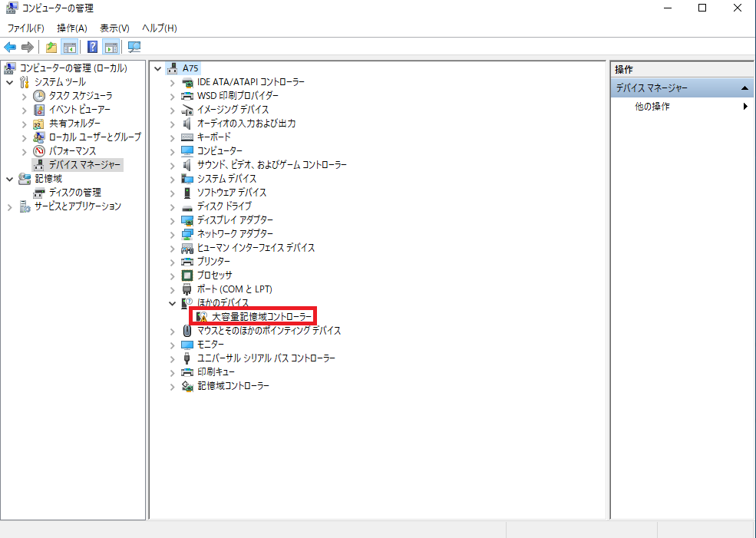Click the プロセッサ chip icon
This screenshot has width=756, height=538.
(x=187, y=276)
